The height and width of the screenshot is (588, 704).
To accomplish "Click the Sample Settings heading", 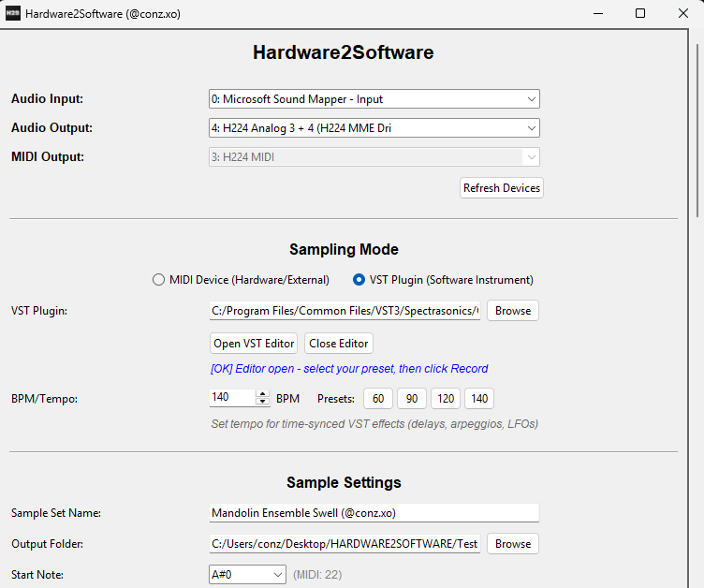I will (x=344, y=482).
